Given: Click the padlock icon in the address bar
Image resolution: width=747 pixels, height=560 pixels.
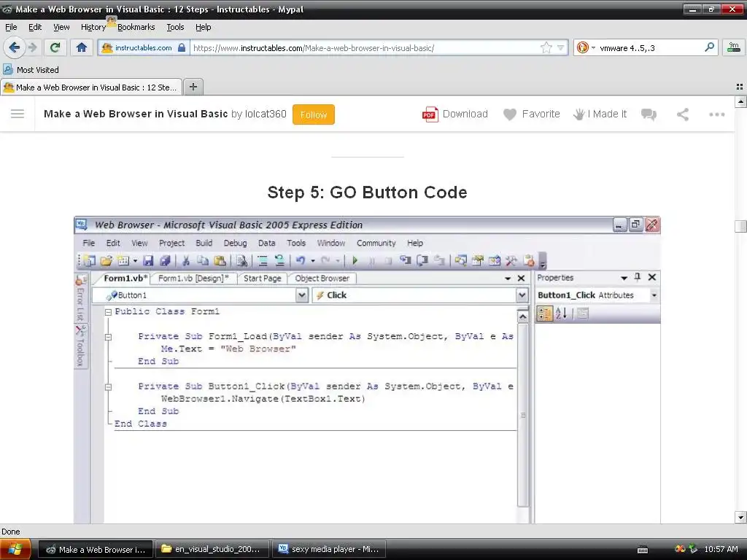Looking at the screenshot, I should [182, 47].
